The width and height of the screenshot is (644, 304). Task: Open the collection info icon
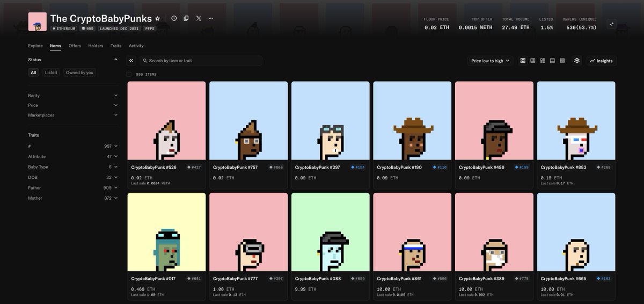(174, 18)
